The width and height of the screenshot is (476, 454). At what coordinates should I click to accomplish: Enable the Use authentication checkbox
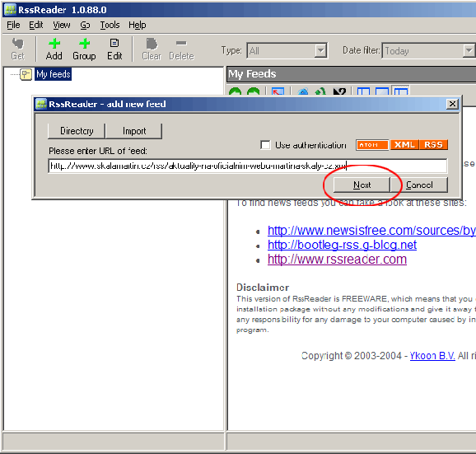265,145
